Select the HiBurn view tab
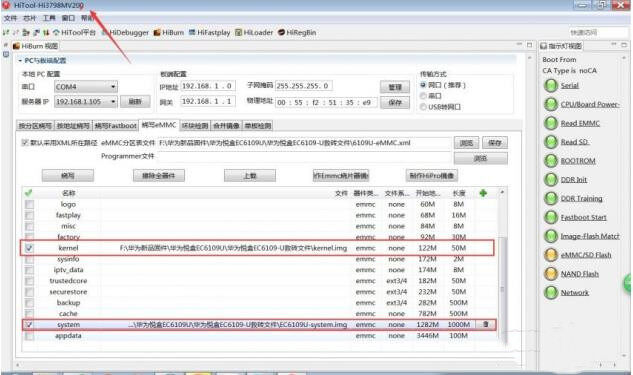 click(x=36, y=46)
